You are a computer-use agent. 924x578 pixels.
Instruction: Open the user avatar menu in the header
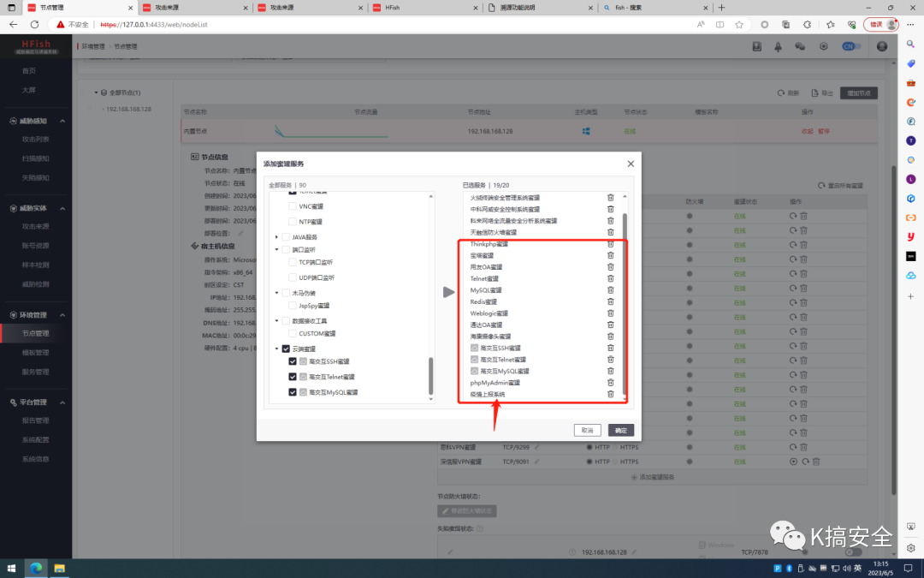[881, 46]
